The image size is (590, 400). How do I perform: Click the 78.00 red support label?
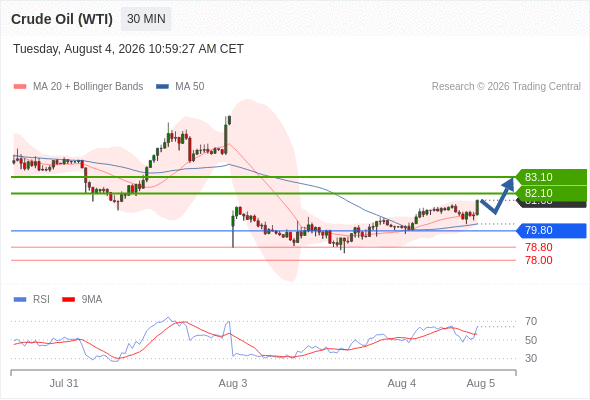[539, 260]
